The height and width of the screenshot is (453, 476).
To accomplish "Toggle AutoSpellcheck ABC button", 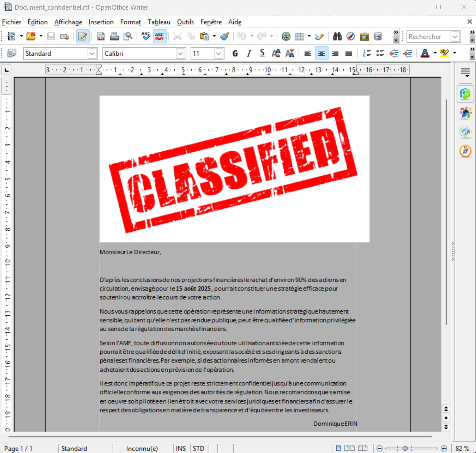I will tap(159, 36).
